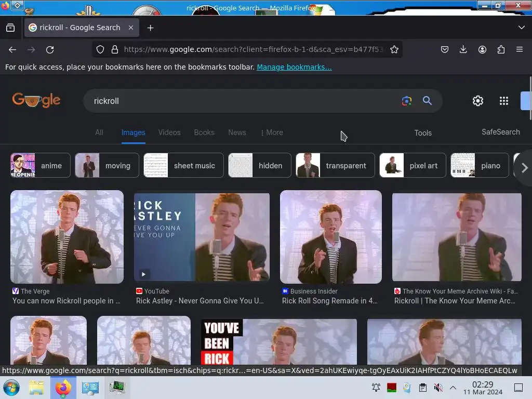Open Firefox account menu
Screen dimensions: 532x399
click(x=482, y=49)
